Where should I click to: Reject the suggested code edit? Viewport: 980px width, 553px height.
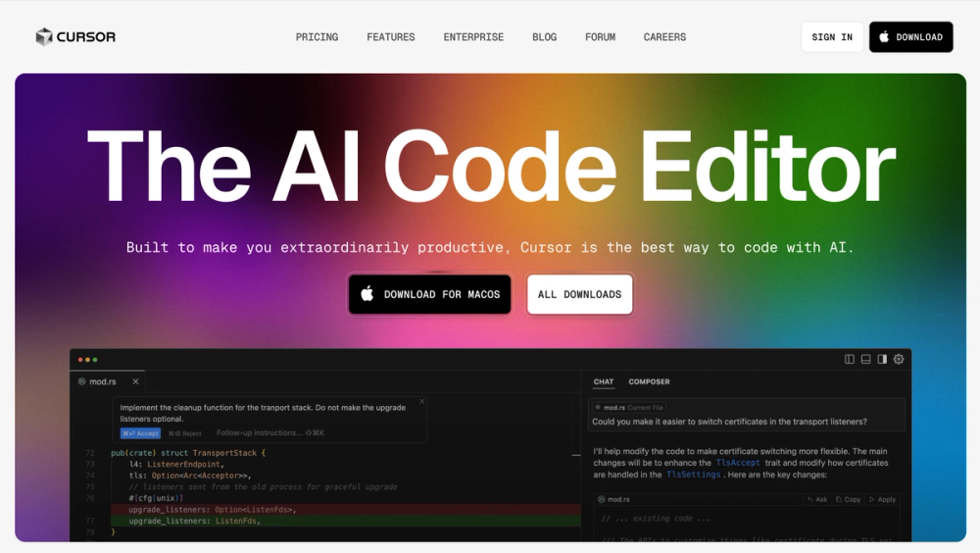(x=185, y=433)
